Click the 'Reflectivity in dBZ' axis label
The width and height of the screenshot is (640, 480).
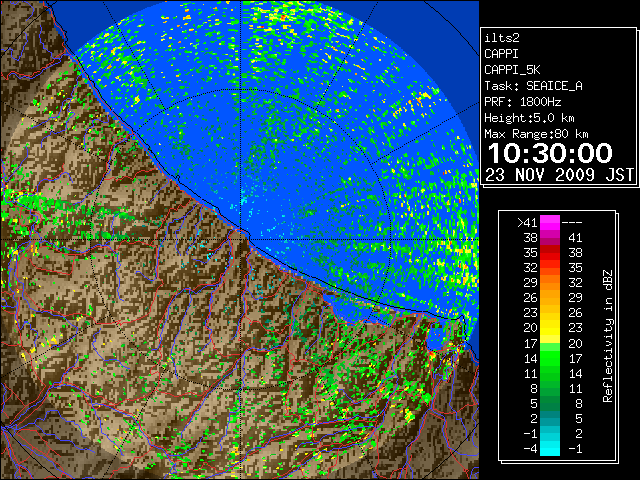point(608,336)
